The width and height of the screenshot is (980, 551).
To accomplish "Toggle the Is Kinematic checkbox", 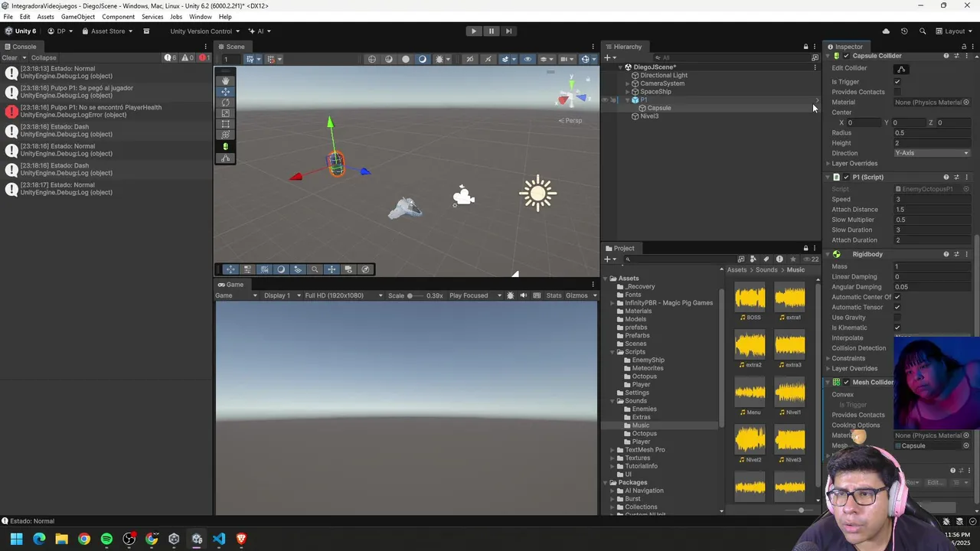I will [897, 328].
